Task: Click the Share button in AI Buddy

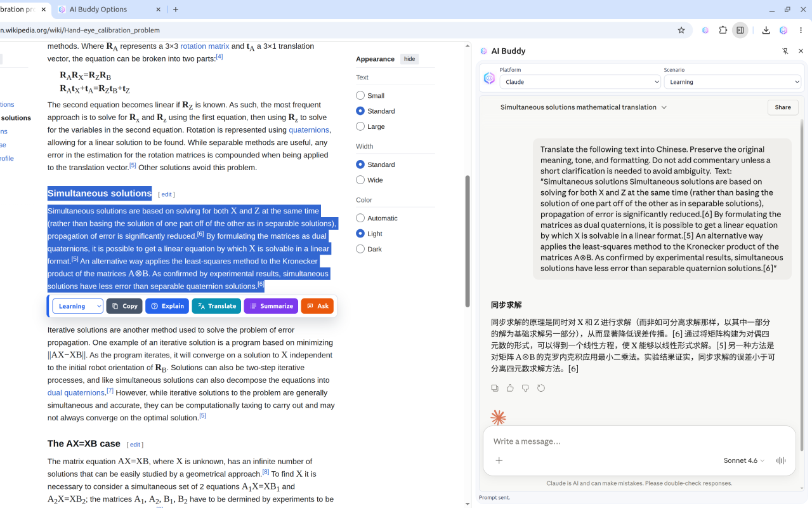Action: pyautogui.click(x=783, y=107)
